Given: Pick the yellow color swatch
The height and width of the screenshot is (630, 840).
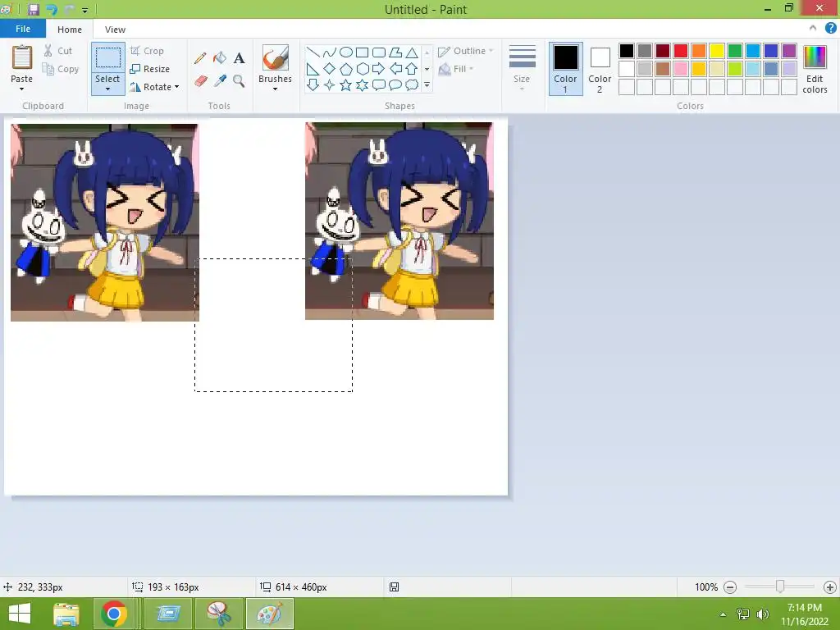Looking at the screenshot, I should coord(717,51).
